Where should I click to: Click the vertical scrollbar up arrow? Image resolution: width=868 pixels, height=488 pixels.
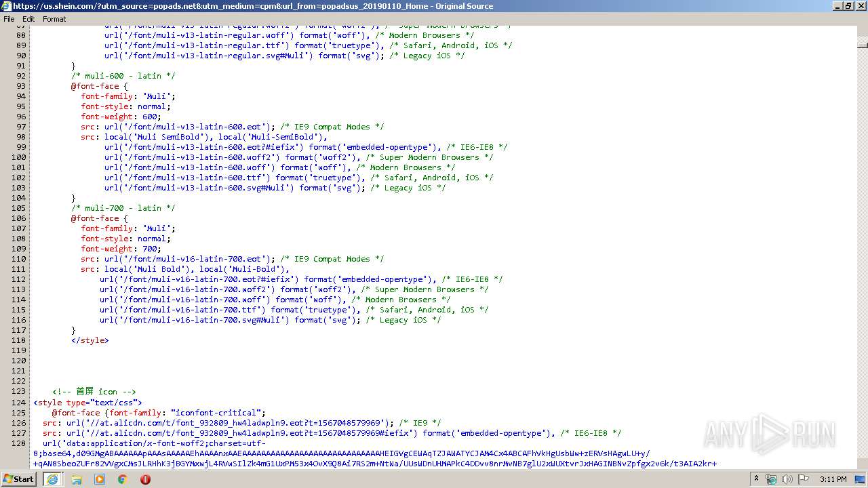click(x=863, y=30)
